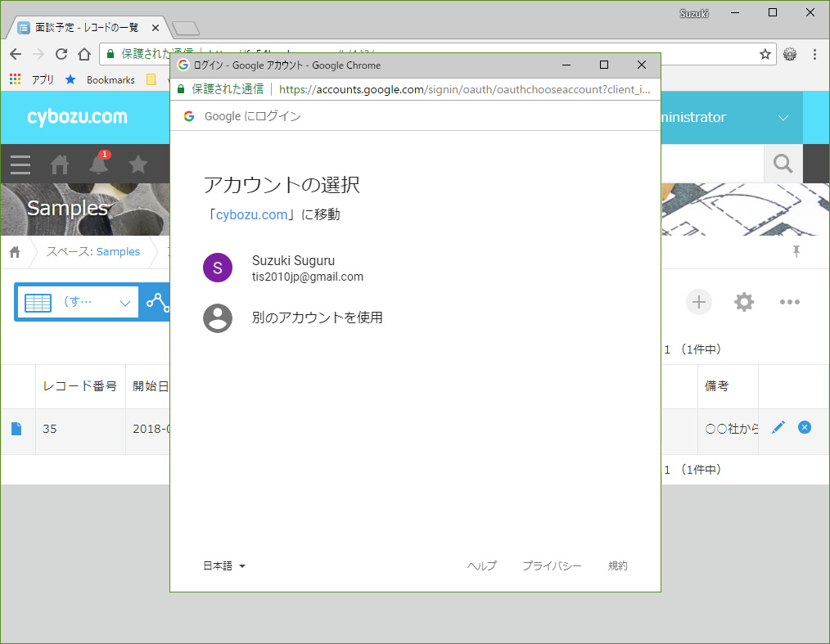
Task: Open the 日本語 language dropdown
Action: click(x=224, y=566)
